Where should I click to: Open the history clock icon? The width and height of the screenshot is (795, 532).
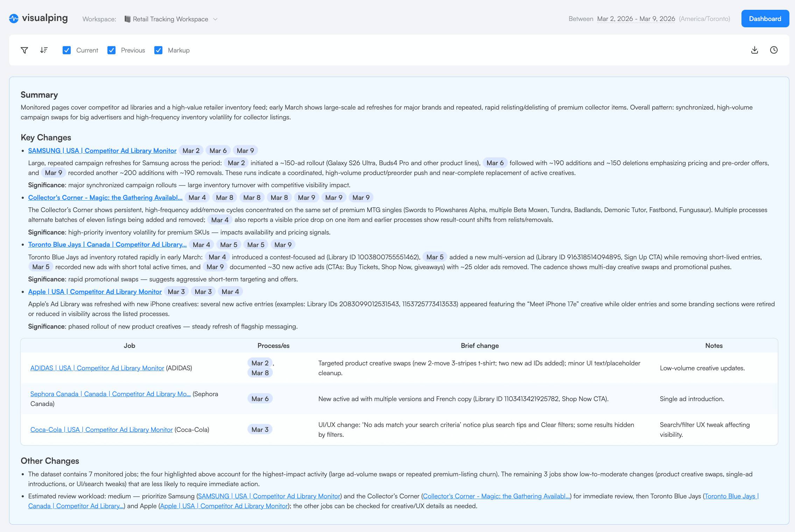coord(774,50)
